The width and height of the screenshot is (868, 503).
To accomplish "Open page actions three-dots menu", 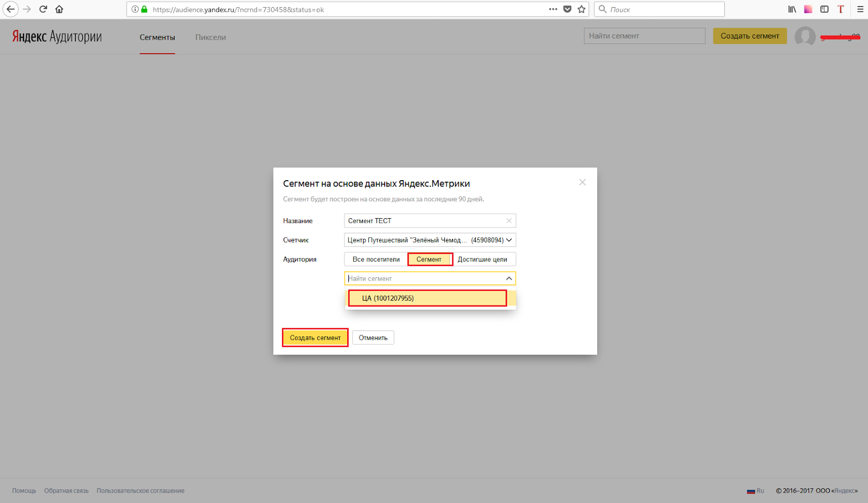I will [x=553, y=9].
